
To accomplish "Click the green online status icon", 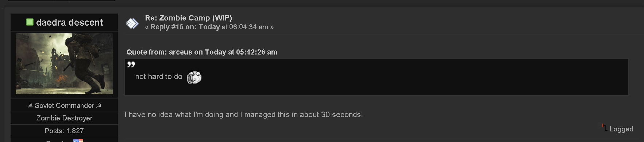I will click(30, 22).
